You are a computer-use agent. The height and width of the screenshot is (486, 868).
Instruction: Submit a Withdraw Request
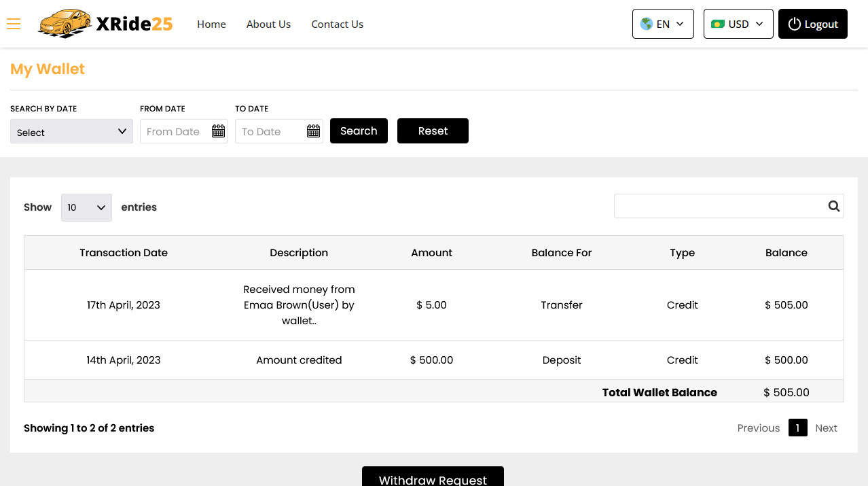coord(433,476)
